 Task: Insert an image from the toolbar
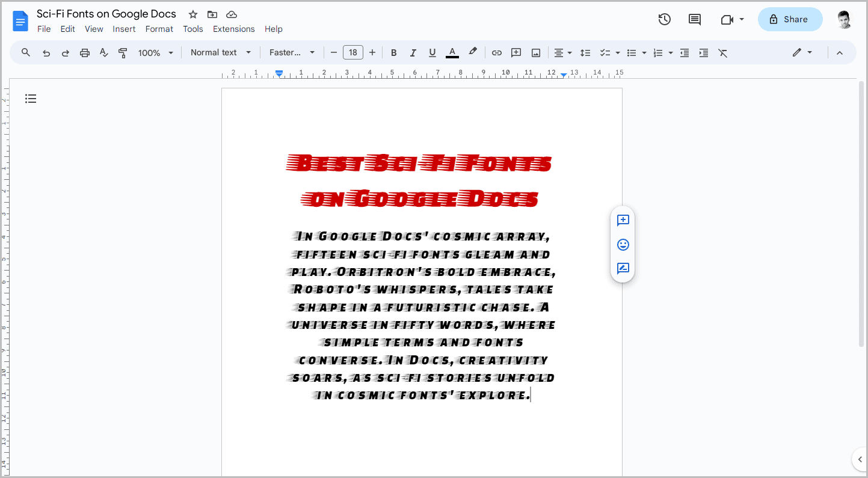[535, 52]
